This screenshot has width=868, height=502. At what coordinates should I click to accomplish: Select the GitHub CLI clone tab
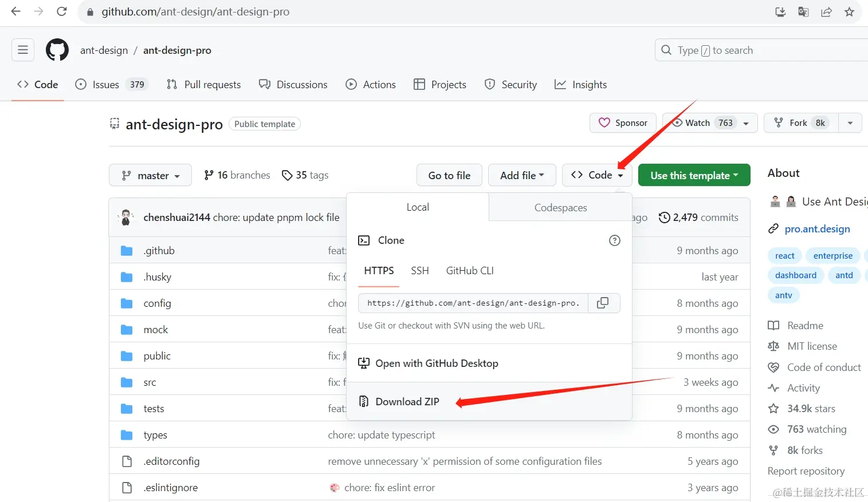470,271
